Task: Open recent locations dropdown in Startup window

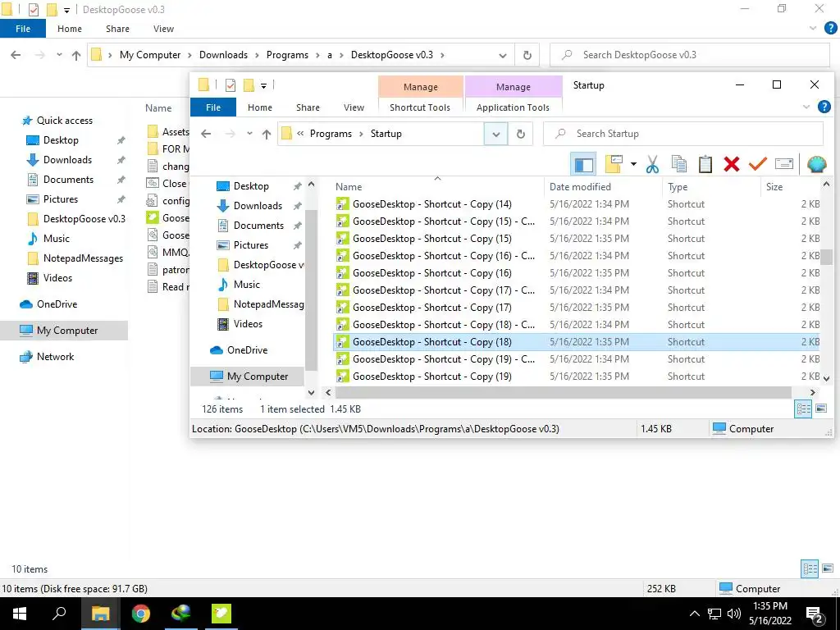Action: pyautogui.click(x=249, y=134)
